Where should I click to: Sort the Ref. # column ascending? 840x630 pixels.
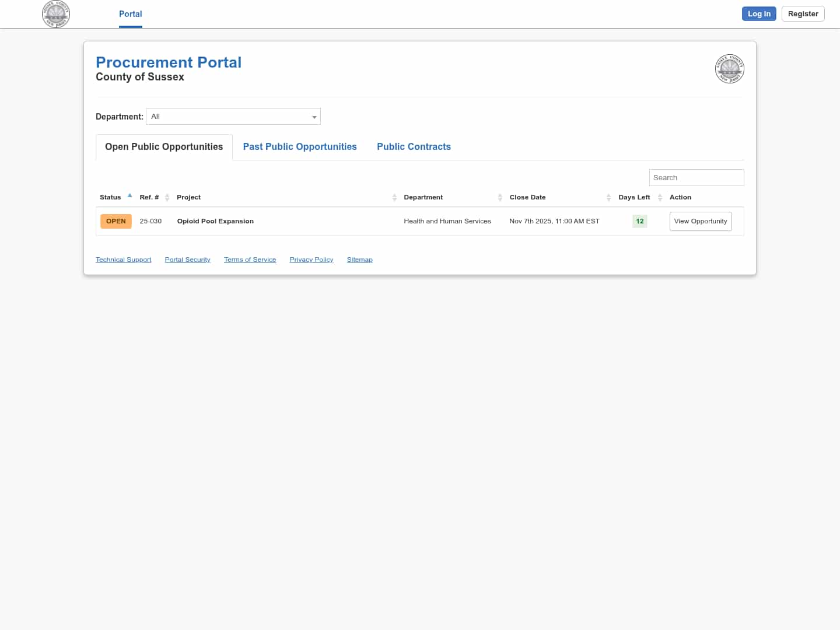(x=167, y=197)
